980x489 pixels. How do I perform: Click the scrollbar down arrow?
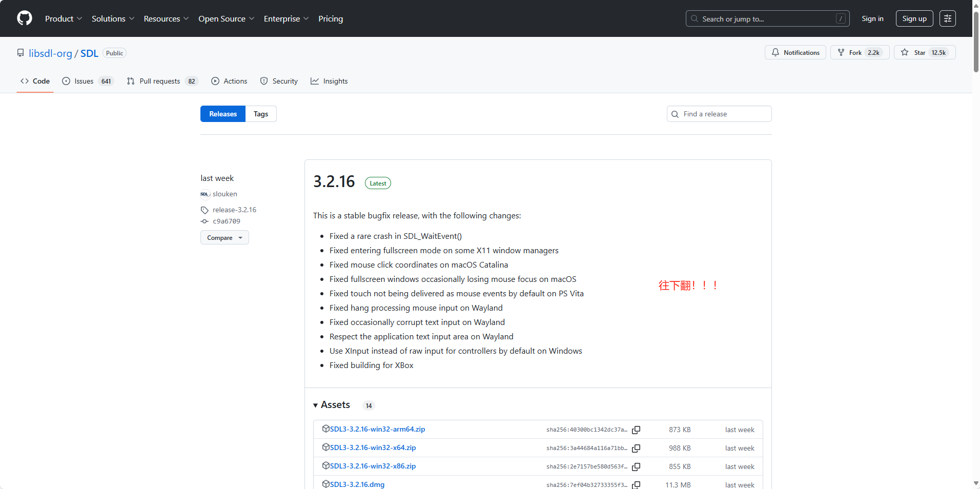pyautogui.click(x=976, y=483)
